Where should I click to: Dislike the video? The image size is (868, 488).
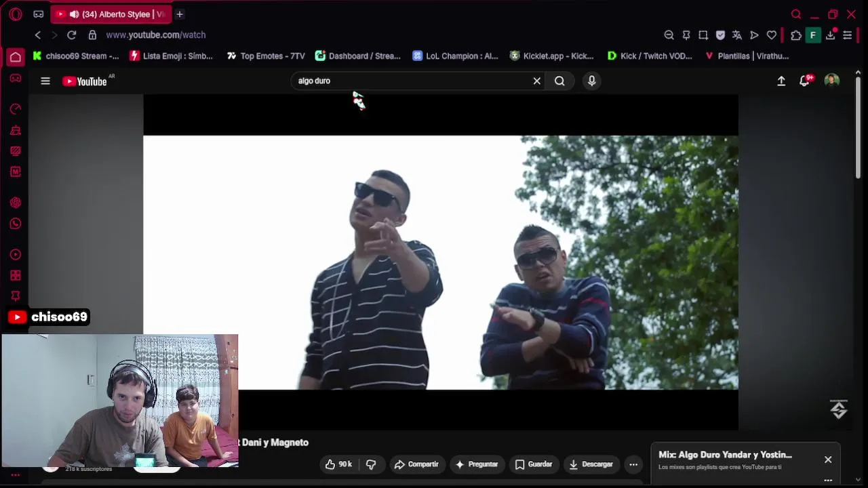[x=371, y=464]
